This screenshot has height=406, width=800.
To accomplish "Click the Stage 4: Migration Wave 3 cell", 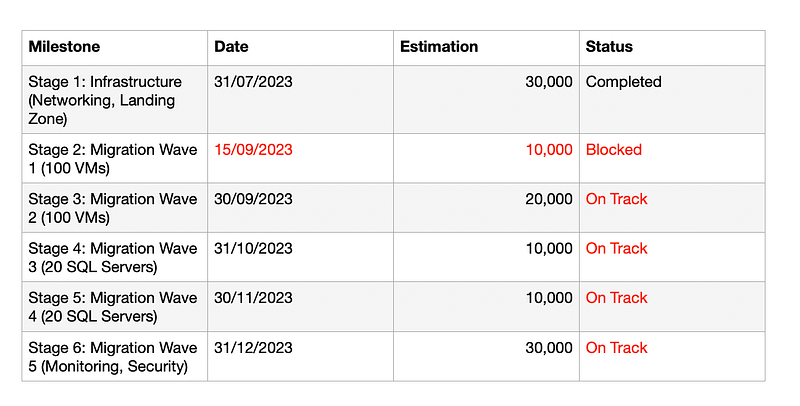I will 113,257.
